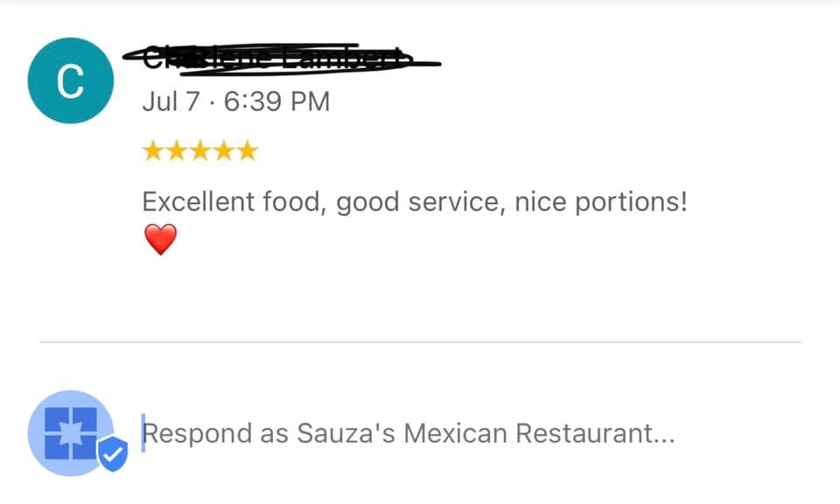Click the horizontal divider below the review

pyautogui.click(x=420, y=341)
